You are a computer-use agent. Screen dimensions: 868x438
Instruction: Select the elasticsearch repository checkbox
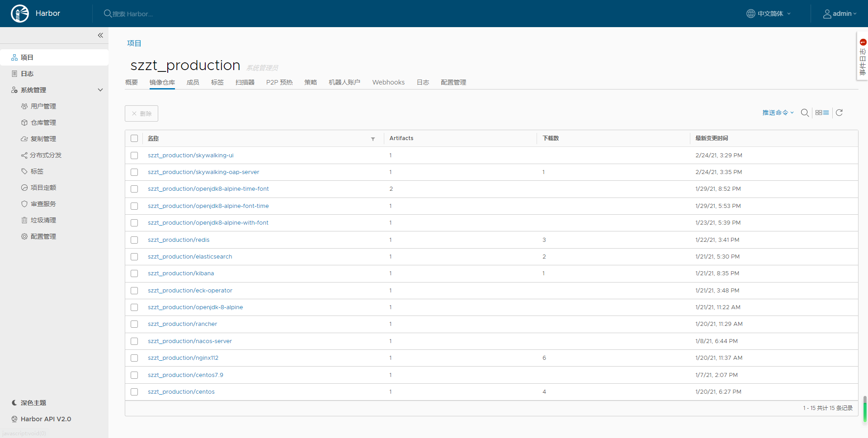[x=134, y=257]
